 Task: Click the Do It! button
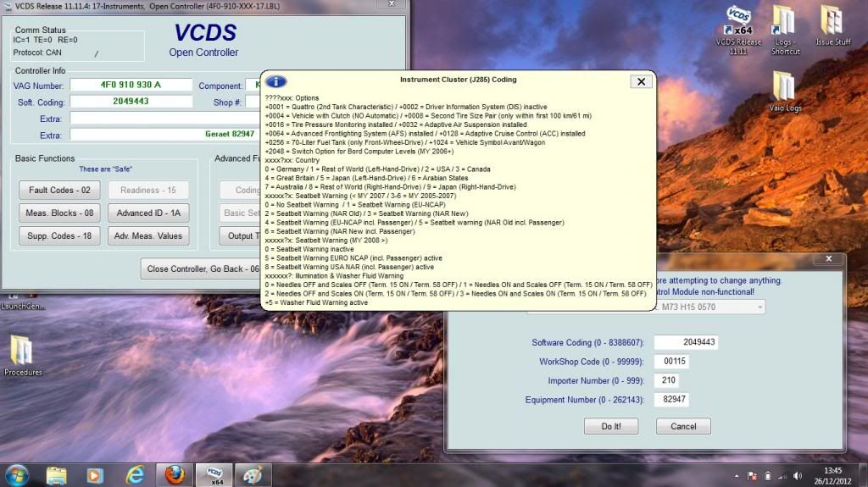point(611,426)
